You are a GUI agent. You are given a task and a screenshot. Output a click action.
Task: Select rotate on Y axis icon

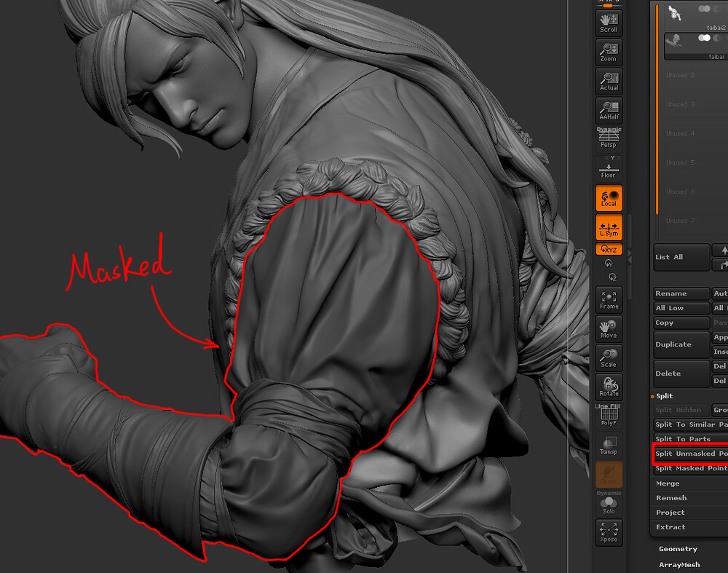tap(609, 264)
